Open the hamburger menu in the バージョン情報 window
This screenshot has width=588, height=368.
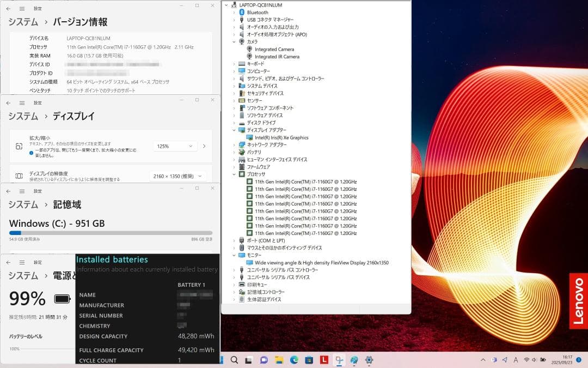coord(21,9)
